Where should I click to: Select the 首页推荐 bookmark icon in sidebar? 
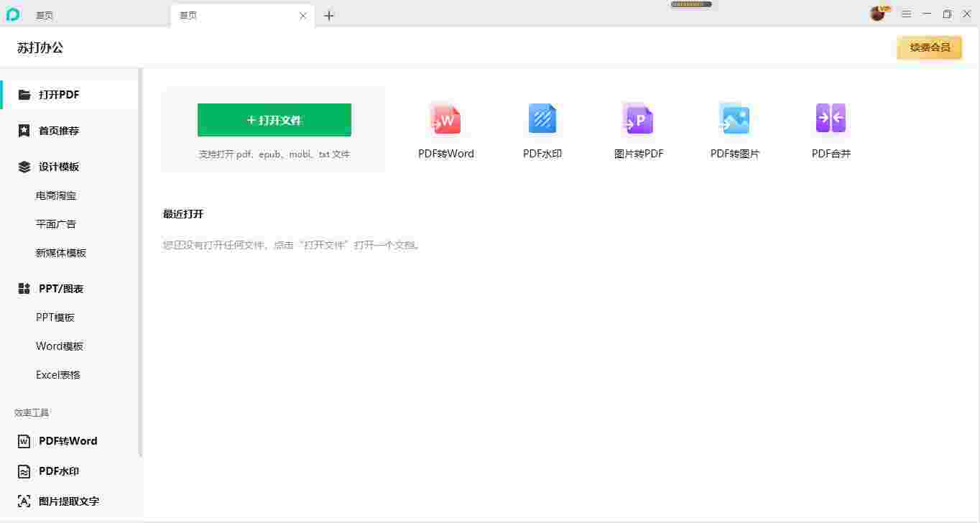(24, 130)
